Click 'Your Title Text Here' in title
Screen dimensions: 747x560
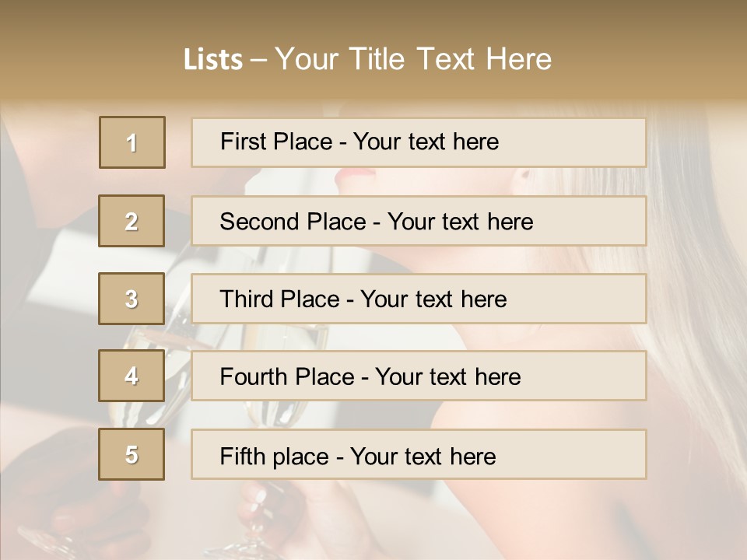pyautogui.click(x=413, y=60)
